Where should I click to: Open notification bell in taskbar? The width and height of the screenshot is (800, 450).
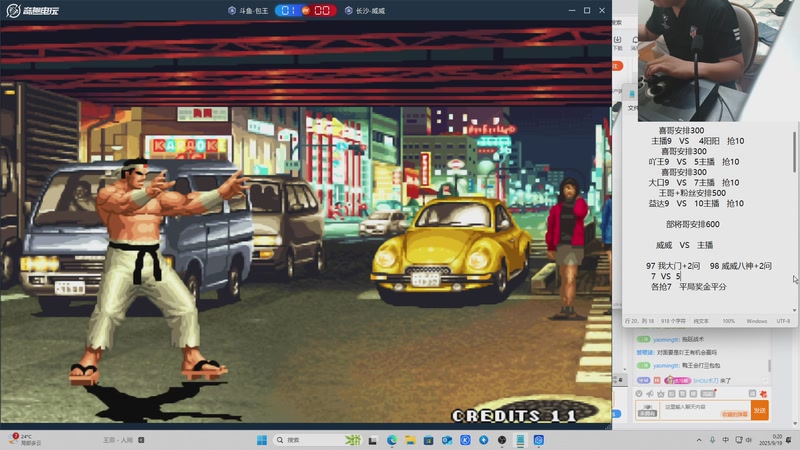(790, 440)
